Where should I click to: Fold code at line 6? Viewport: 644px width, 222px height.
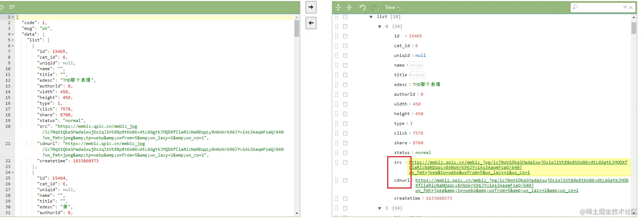[13, 46]
